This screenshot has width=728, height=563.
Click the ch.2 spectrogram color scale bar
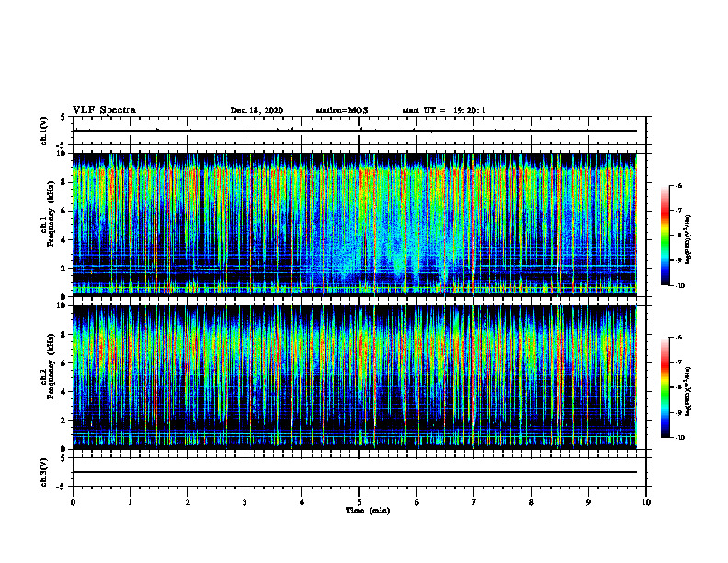[665, 387]
